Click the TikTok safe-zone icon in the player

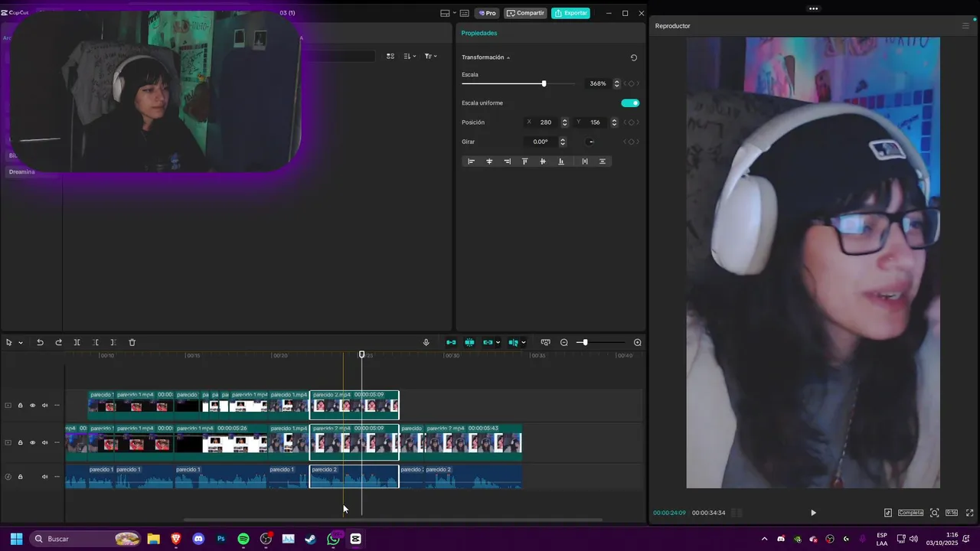pos(888,513)
